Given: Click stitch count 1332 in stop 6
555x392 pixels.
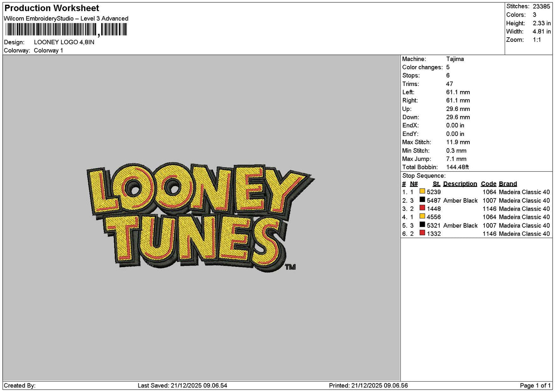Looking at the screenshot, I should 434,234.
